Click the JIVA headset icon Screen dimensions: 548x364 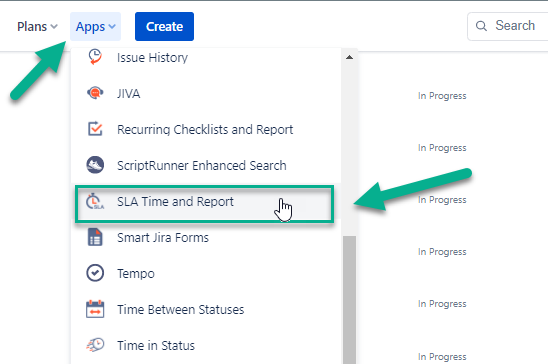pos(95,93)
